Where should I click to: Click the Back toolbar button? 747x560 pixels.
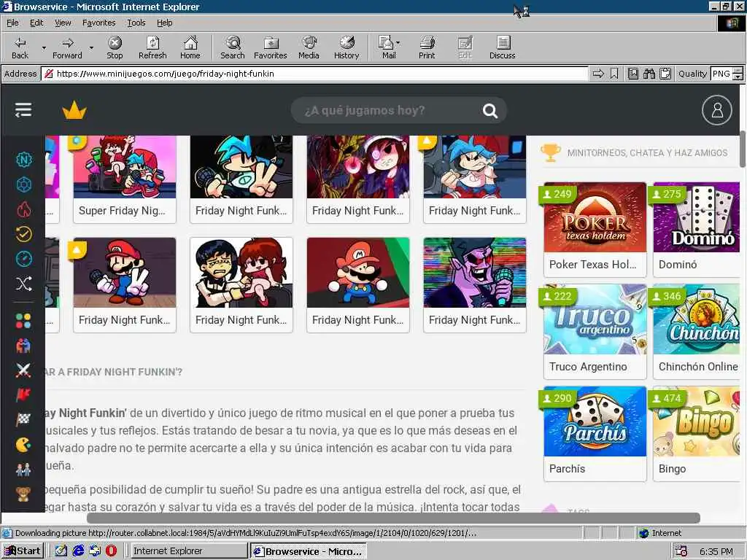click(x=20, y=47)
